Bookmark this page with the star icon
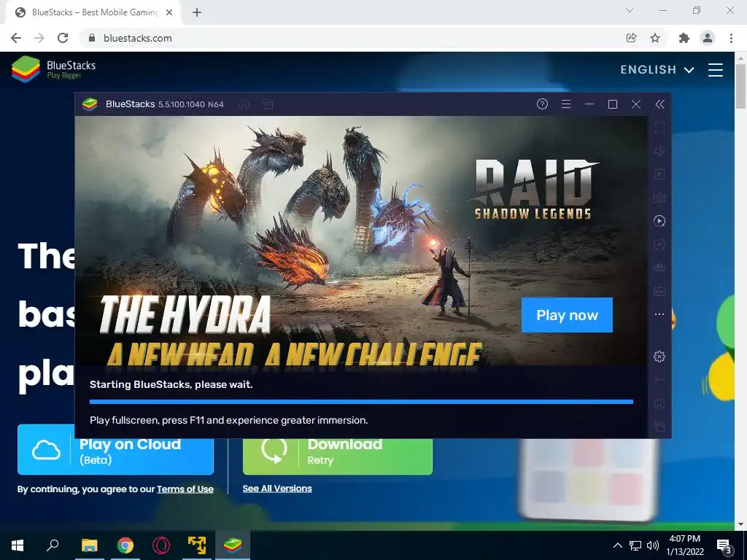Screen dimensions: 747x560 coord(655,38)
